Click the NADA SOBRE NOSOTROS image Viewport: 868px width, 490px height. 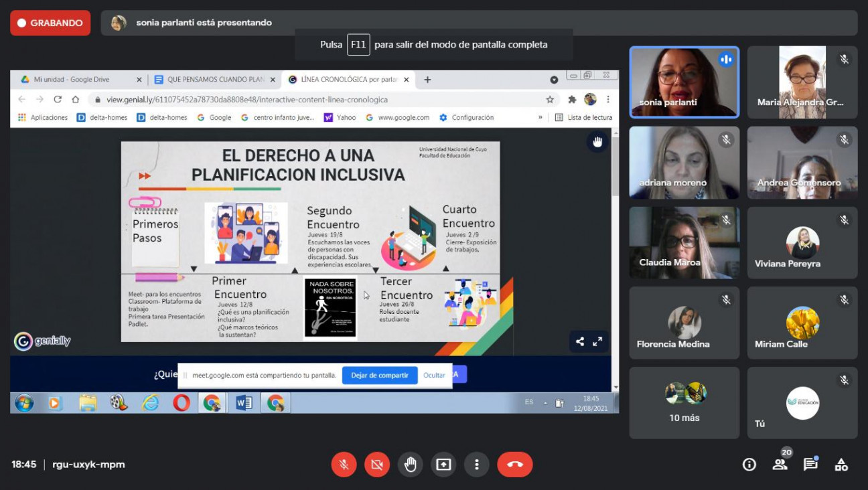click(x=330, y=308)
